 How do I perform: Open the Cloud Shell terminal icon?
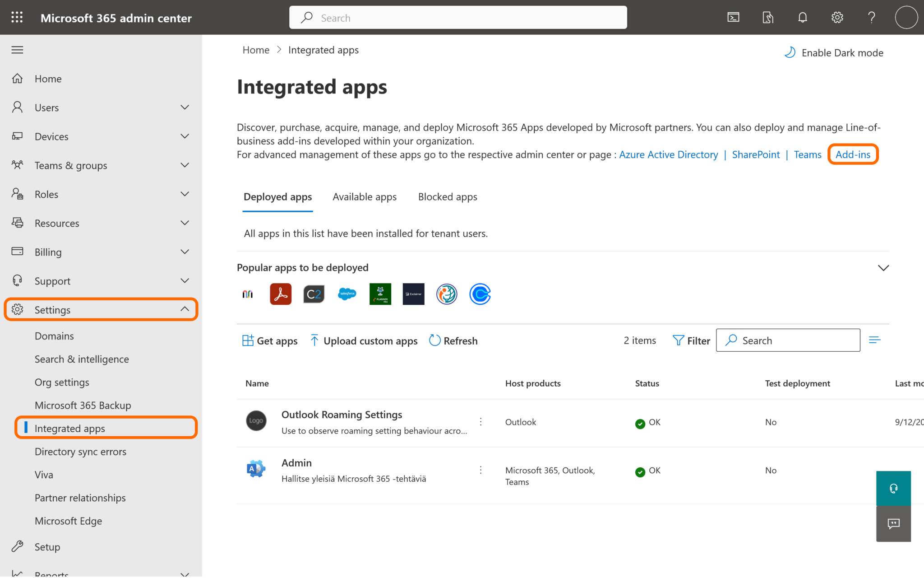coord(733,18)
